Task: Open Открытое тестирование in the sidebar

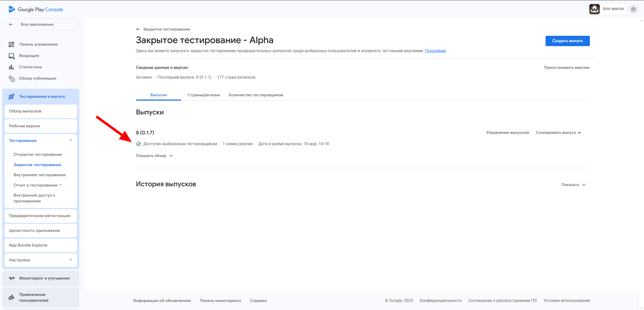Action: 38,154
